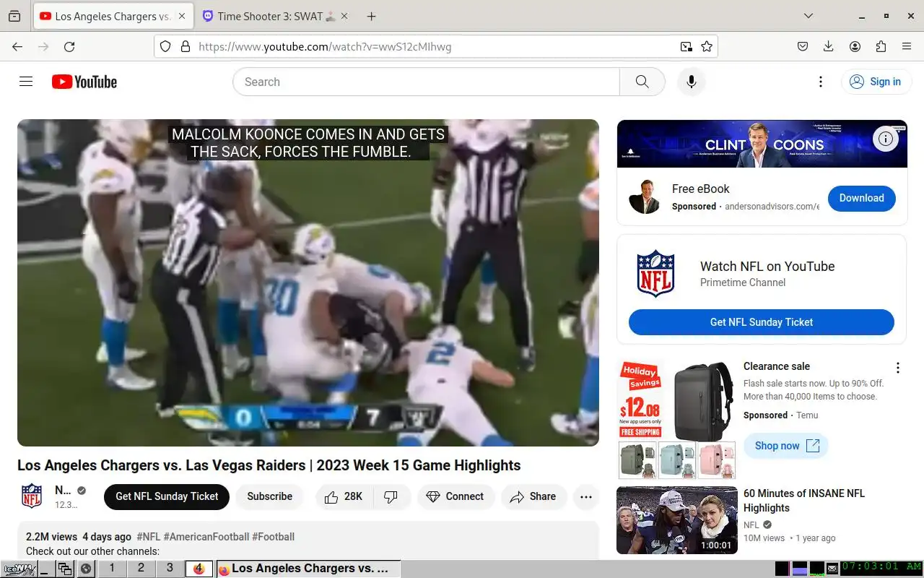The width and height of the screenshot is (924, 578).
Task: Open Firefox account icon
Action: click(x=855, y=46)
